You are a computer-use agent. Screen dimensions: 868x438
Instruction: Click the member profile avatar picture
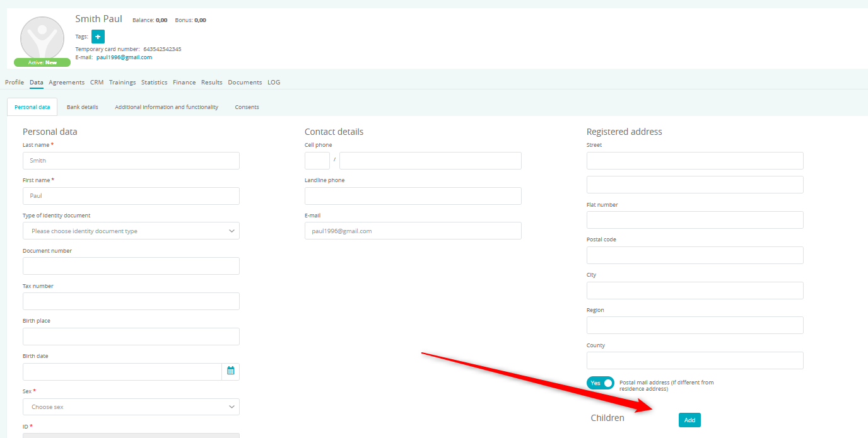point(42,38)
